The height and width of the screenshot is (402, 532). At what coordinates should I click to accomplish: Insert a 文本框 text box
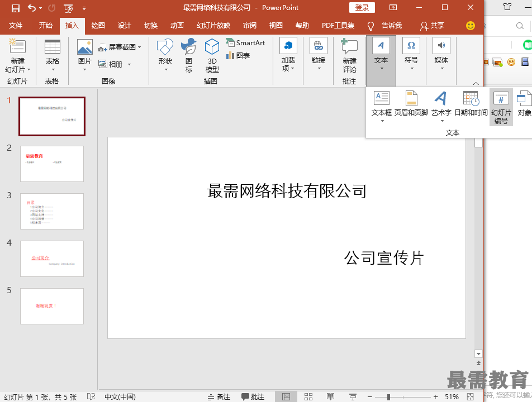[x=382, y=107]
